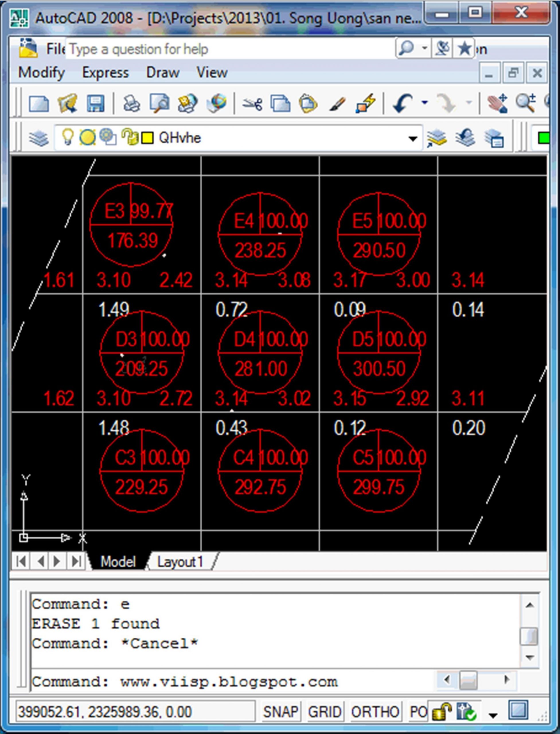Switch to the Layout1 tab
560x734 pixels.
(x=180, y=562)
